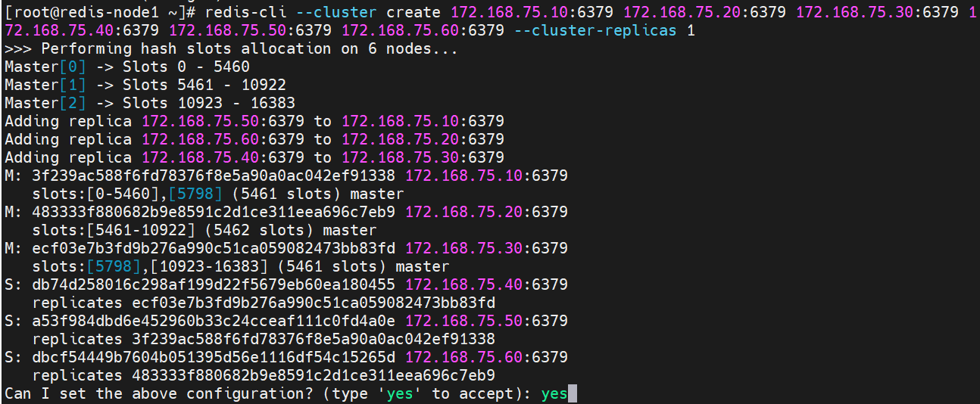The image size is (980, 404).
Task: Click the ">>> Performing hash slots allocation" line
Action: (231, 48)
